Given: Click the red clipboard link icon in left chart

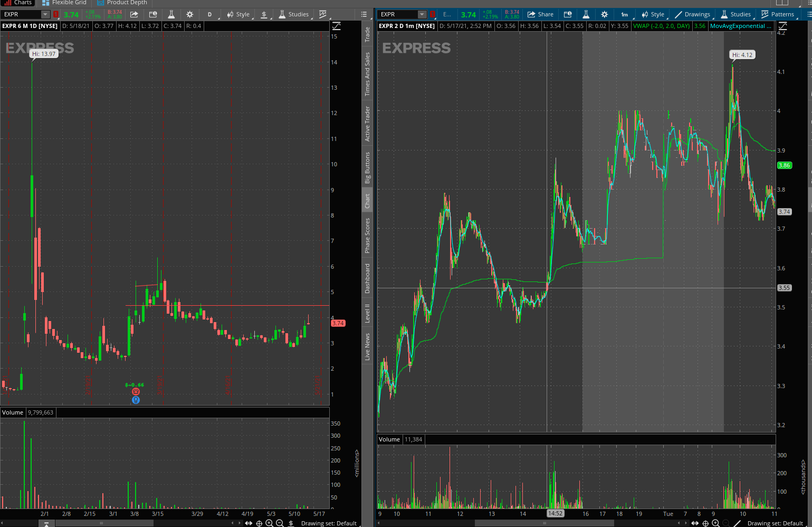Looking at the screenshot, I should tap(56, 14).
